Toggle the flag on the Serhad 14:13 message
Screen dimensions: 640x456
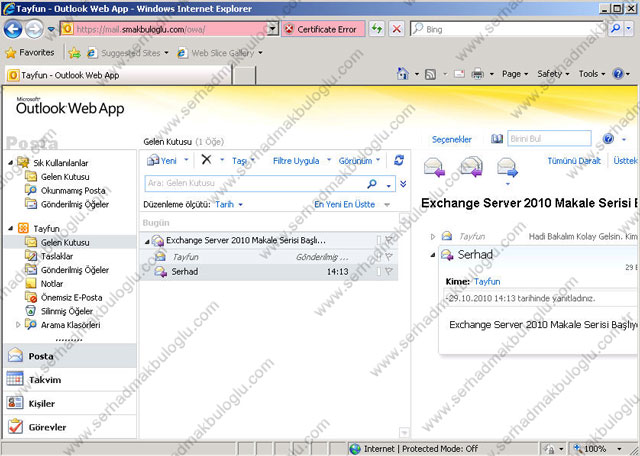tap(389, 271)
